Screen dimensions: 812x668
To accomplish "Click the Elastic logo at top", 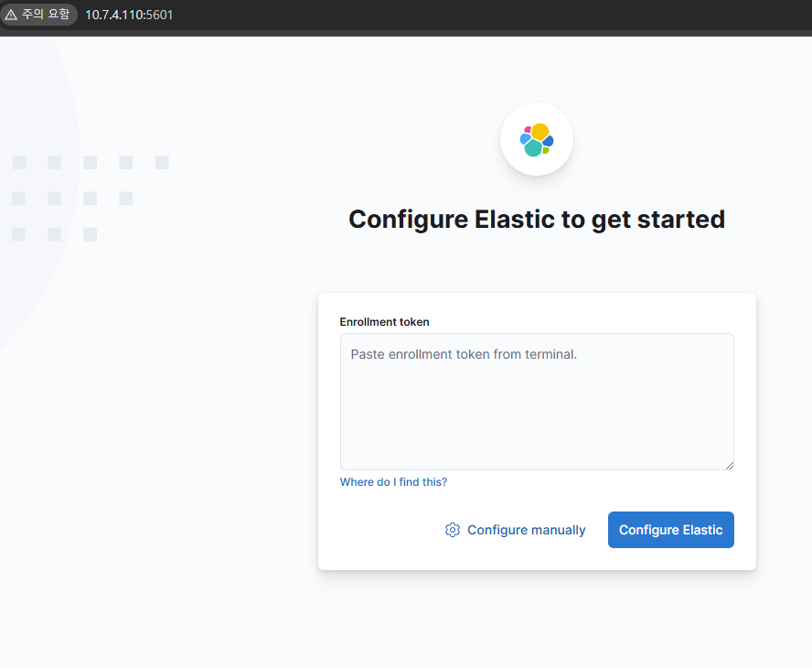I will 537,139.
